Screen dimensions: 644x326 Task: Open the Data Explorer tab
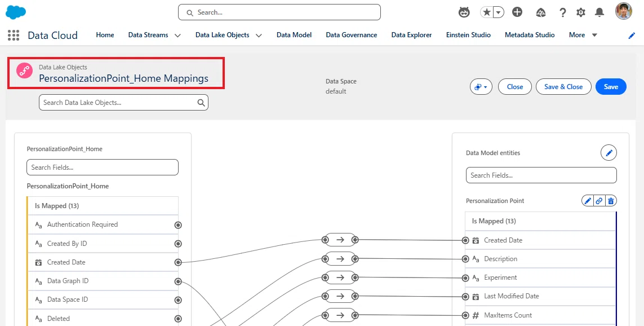(x=411, y=35)
